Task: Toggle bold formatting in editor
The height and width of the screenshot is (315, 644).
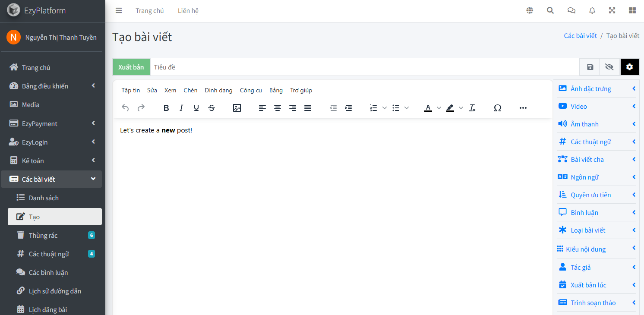Action: pos(166,108)
